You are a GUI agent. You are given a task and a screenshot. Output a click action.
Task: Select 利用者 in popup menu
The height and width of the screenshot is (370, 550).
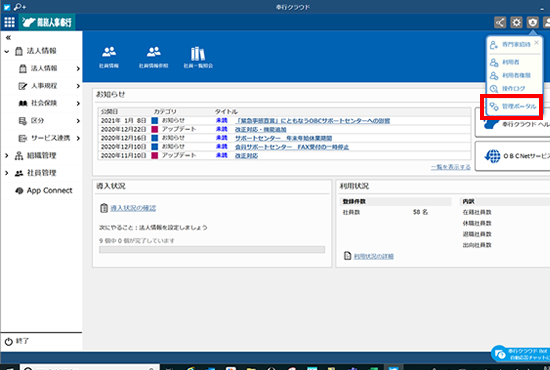pos(511,62)
